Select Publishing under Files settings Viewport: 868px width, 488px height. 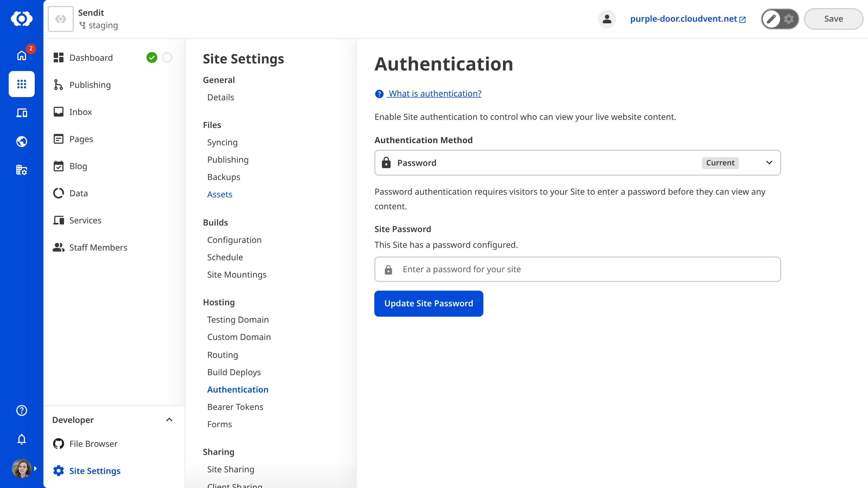(x=228, y=160)
